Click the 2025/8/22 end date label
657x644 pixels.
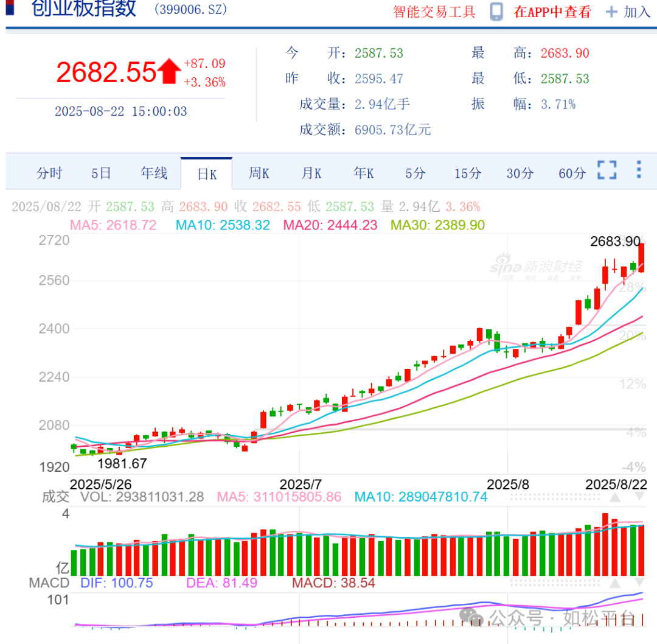616,485
